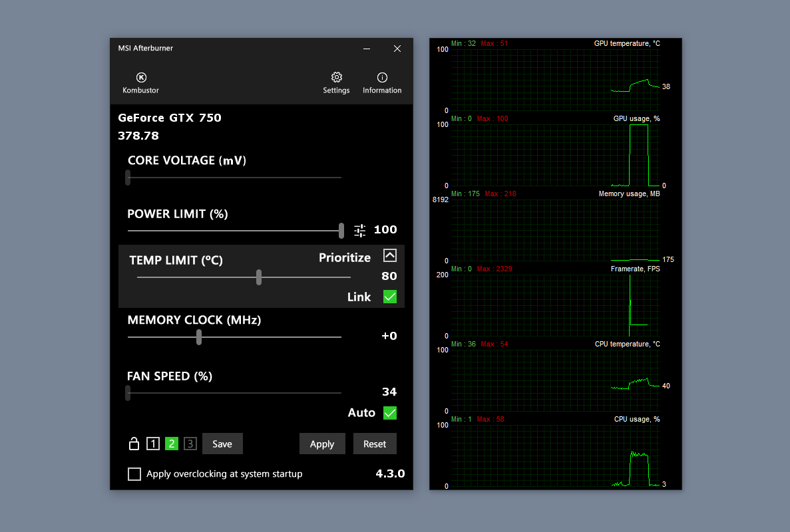Select active profile 2

[x=171, y=443]
